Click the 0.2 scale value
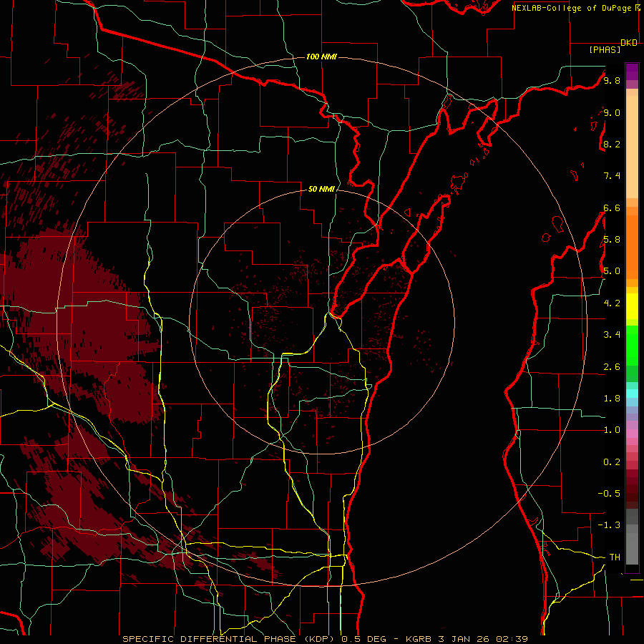 click(x=612, y=462)
